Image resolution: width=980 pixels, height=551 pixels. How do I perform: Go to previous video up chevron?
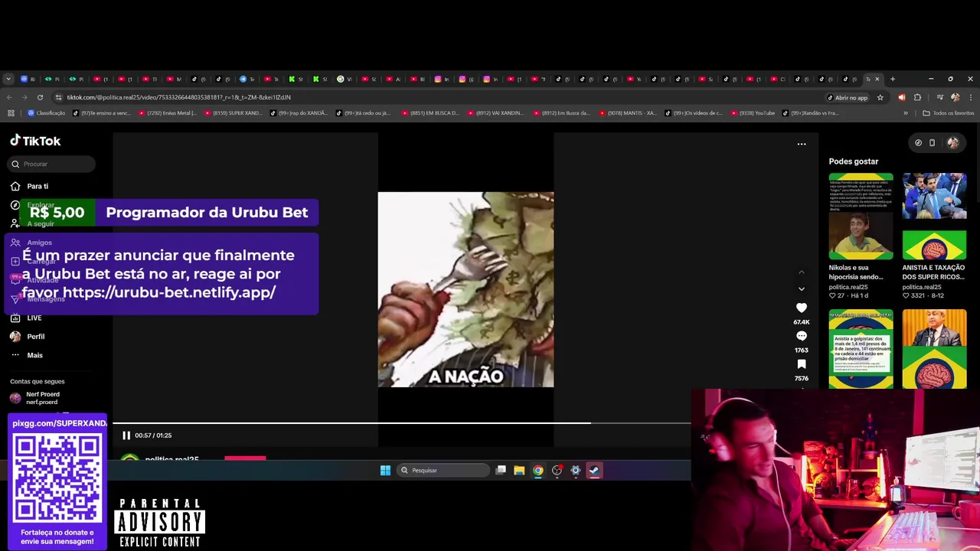tap(802, 272)
